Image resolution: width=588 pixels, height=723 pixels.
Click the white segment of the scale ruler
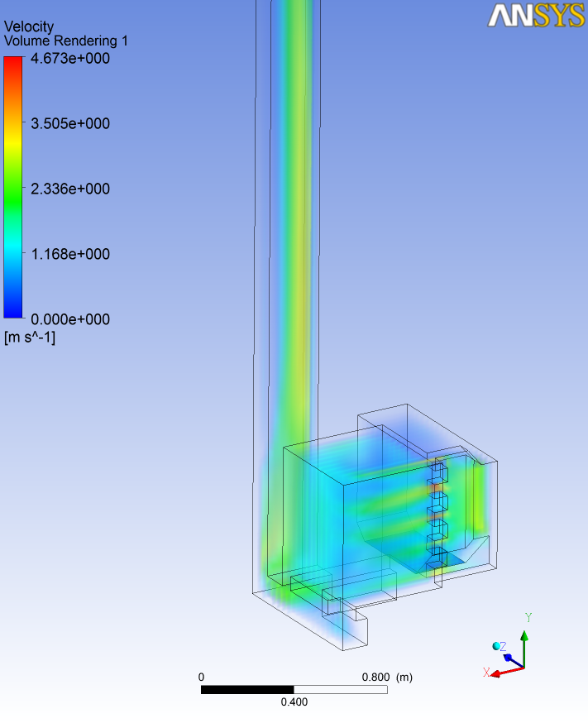point(340,689)
